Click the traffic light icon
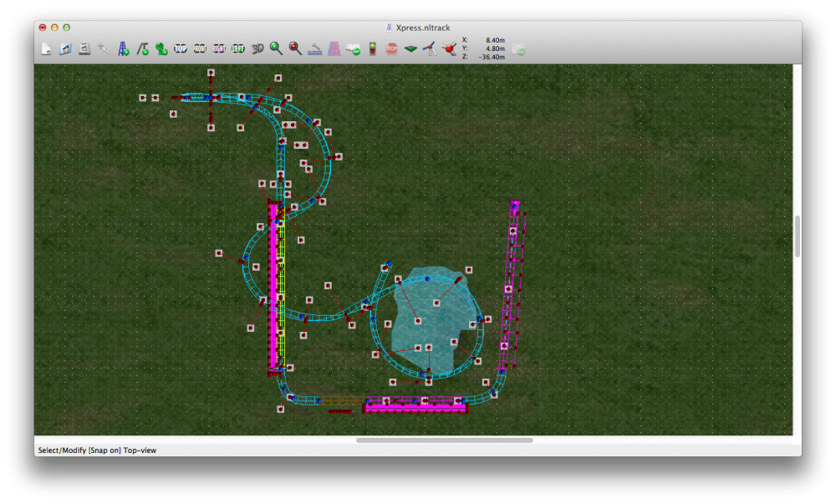Screen dimensions: 836x504 pos(372,49)
